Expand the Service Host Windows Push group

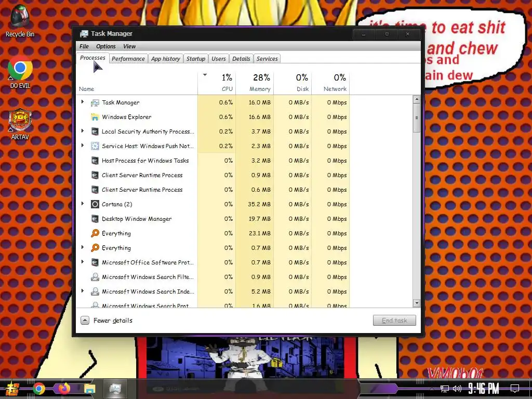pos(83,145)
